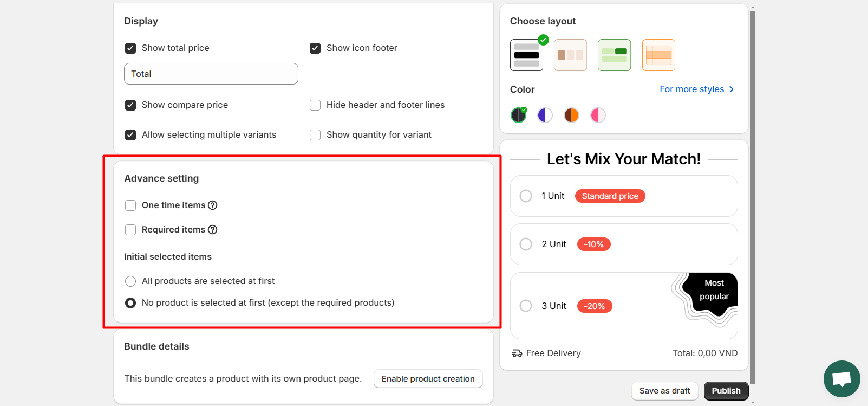
Task: Open help icon beside Required items
Action: point(213,229)
